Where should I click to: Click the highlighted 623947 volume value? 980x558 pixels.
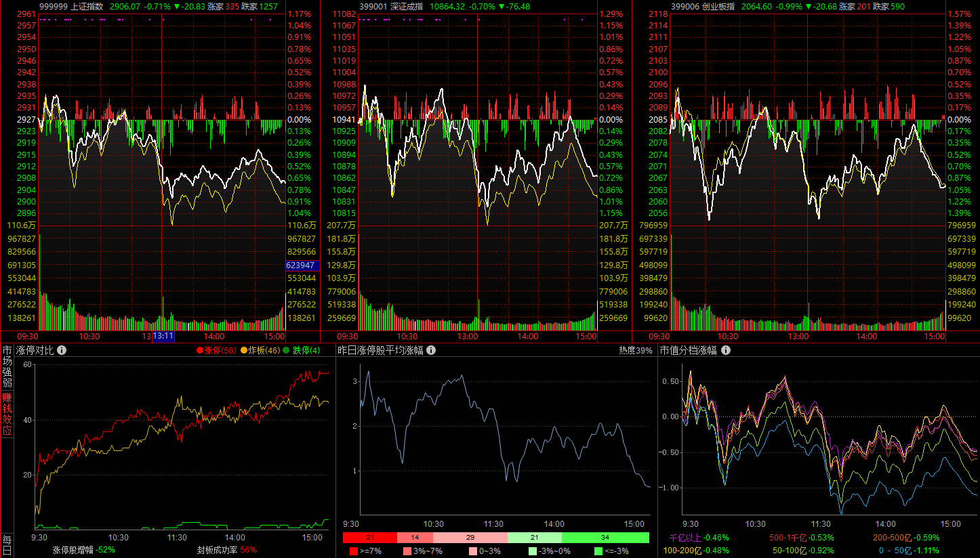302,265
